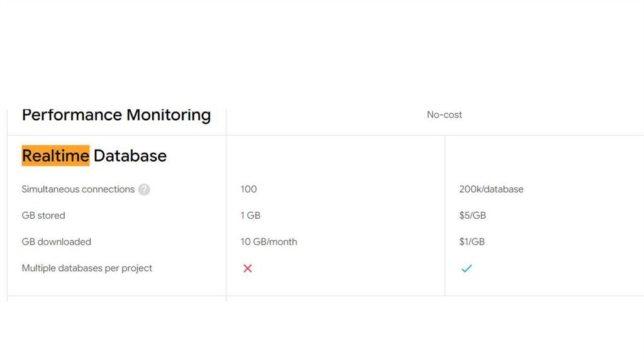Click the 100 connections value
Viewport: 644px width, 361px height.
[248, 189]
